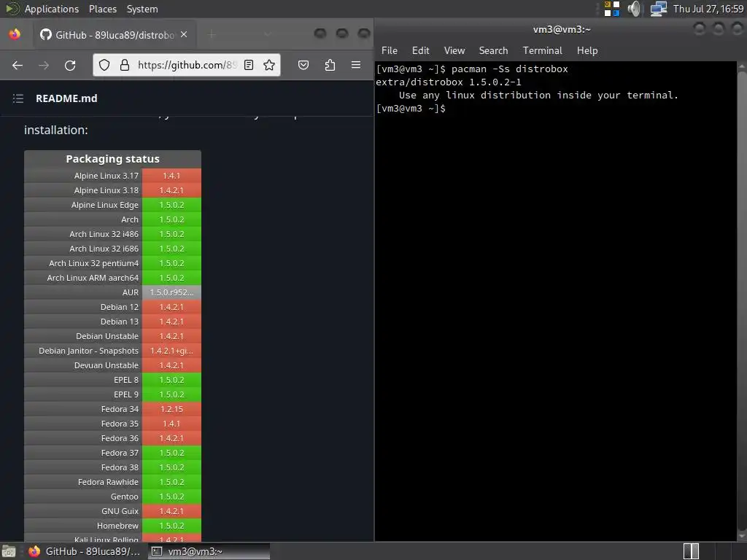The height and width of the screenshot is (560, 747).
Task: Click the README.md heading
Action: [66, 98]
